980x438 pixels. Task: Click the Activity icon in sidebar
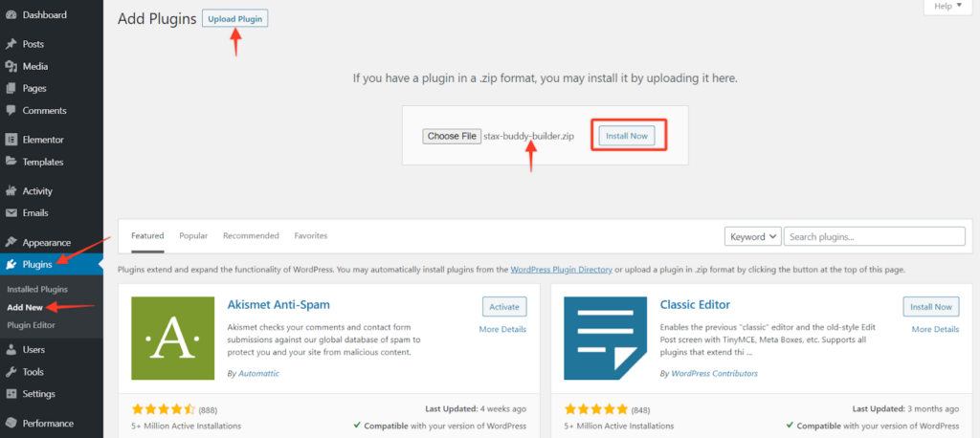11,191
